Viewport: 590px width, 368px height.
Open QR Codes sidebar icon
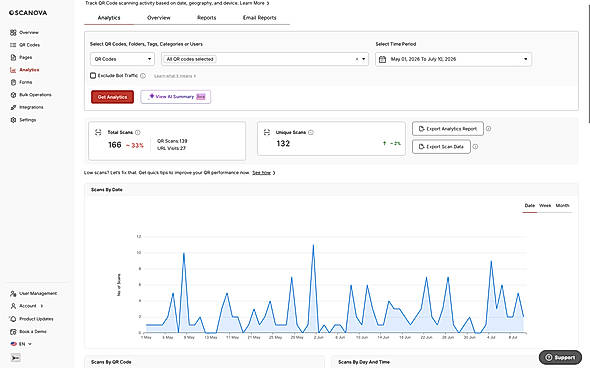pos(13,45)
